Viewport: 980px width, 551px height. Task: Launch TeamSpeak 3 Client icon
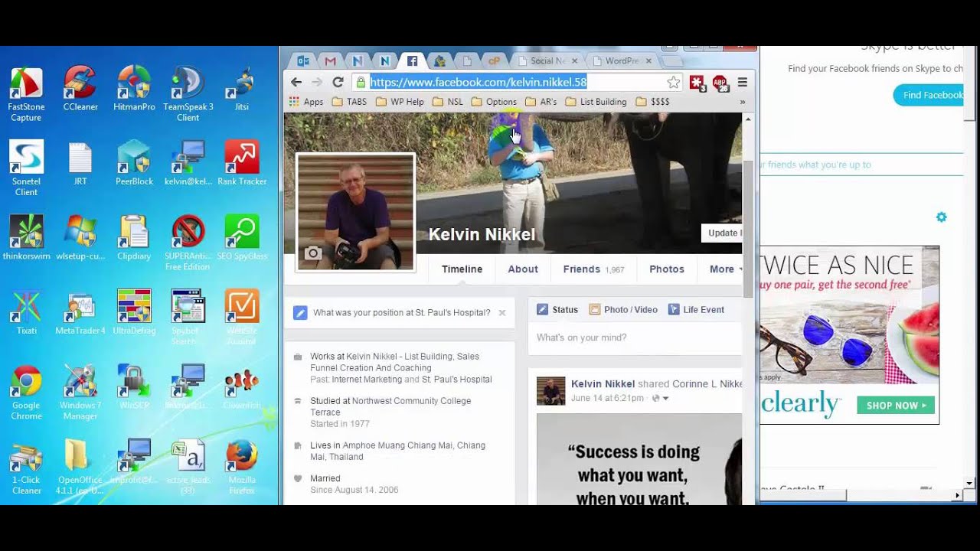pyautogui.click(x=188, y=94)
